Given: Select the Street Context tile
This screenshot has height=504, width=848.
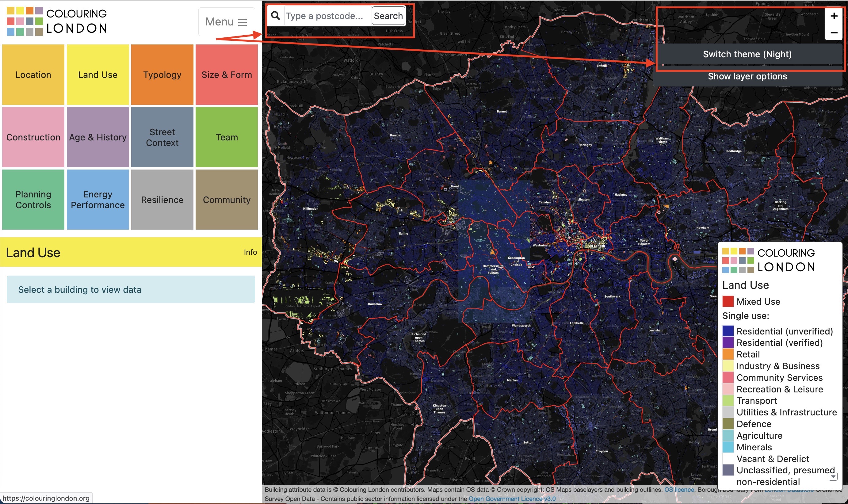Looking at the screenshot, I should click(x=162, y=137).
